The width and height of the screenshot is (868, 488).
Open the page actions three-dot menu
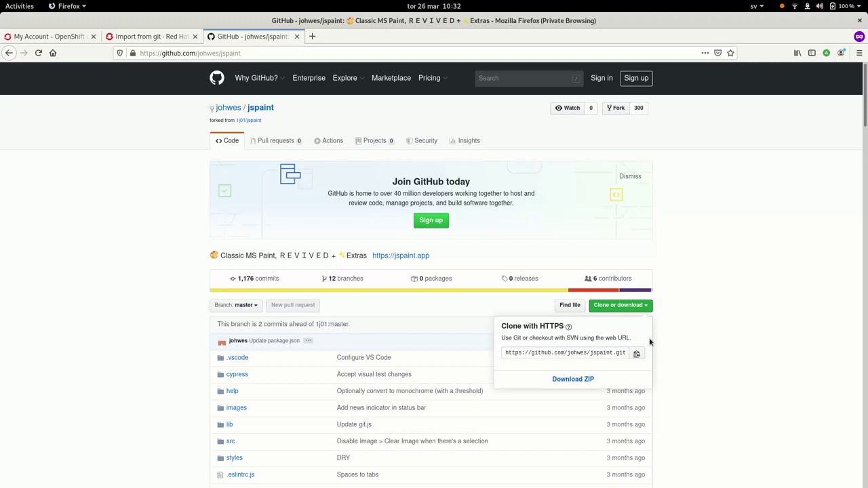[705, 53]
